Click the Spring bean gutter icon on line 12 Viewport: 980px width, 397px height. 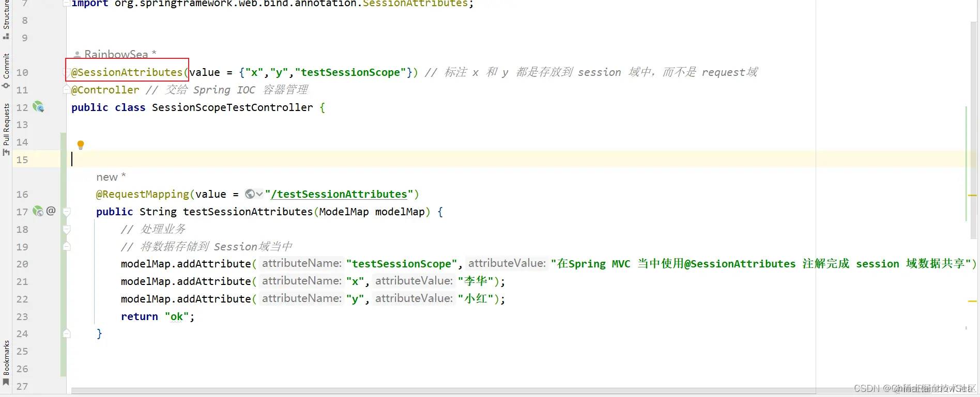tap(38, 107)
